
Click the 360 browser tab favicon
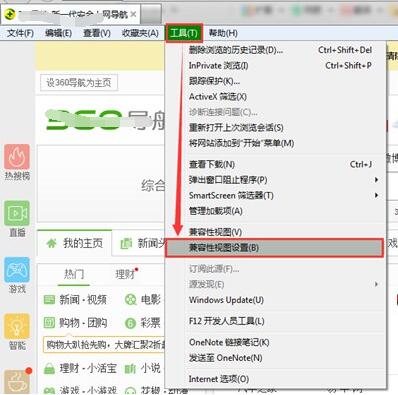pyautogui.click(x=10, y=14)
